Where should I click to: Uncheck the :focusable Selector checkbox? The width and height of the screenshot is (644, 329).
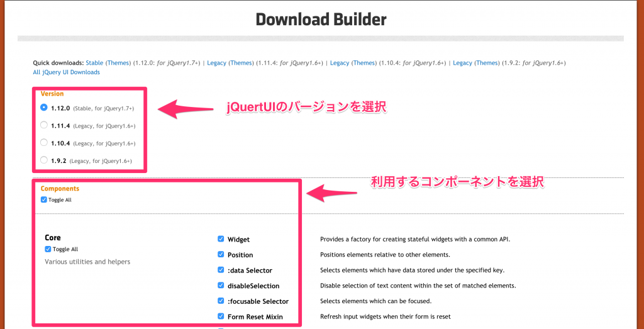click(x=221, y=301)
